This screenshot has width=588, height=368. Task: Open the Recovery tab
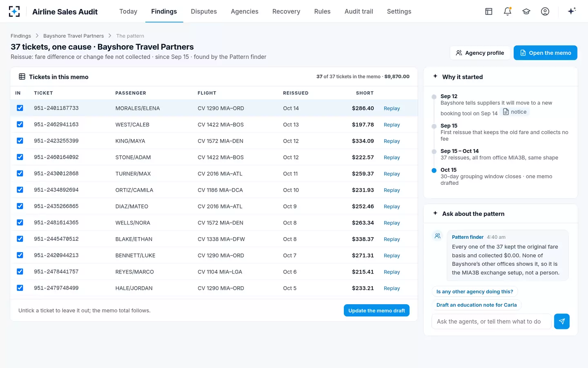(x=286, y=11)
